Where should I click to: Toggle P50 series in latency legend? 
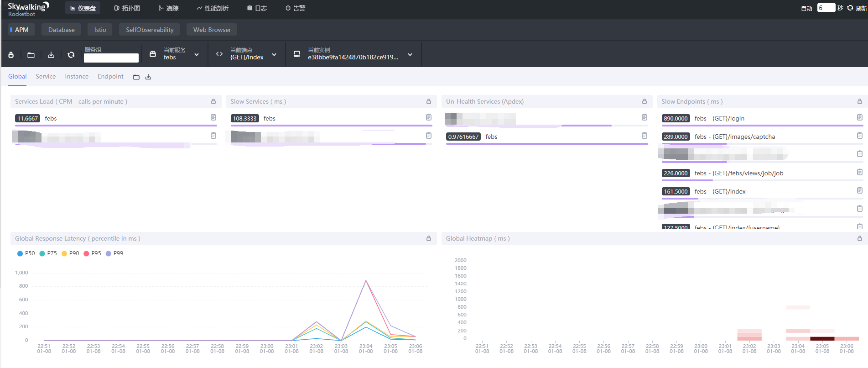[26, 253]
